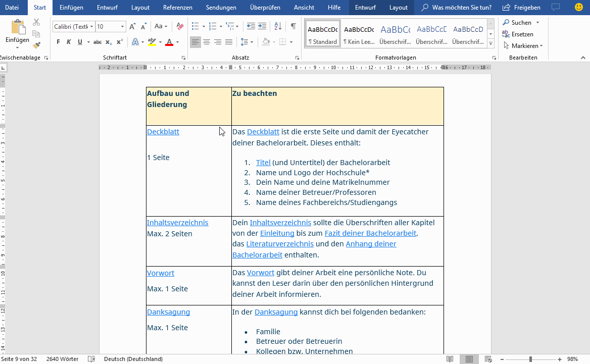Switch to read mode view icon
The image size is (590, 364).
(450, 359)
